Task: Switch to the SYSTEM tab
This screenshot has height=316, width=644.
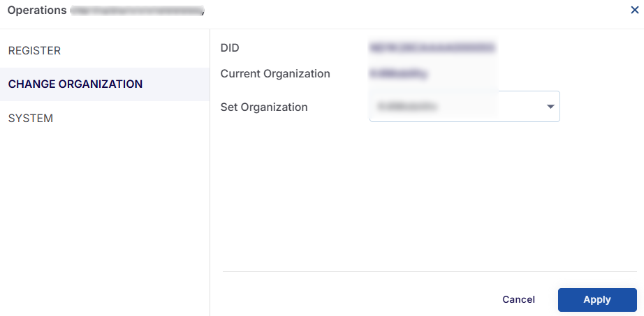Action: tap(31, 119)
